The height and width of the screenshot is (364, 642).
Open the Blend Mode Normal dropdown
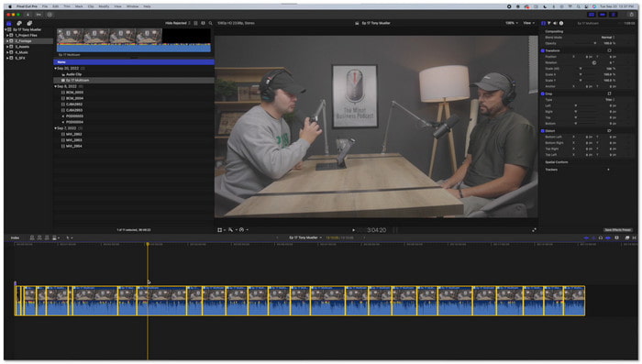607,38
